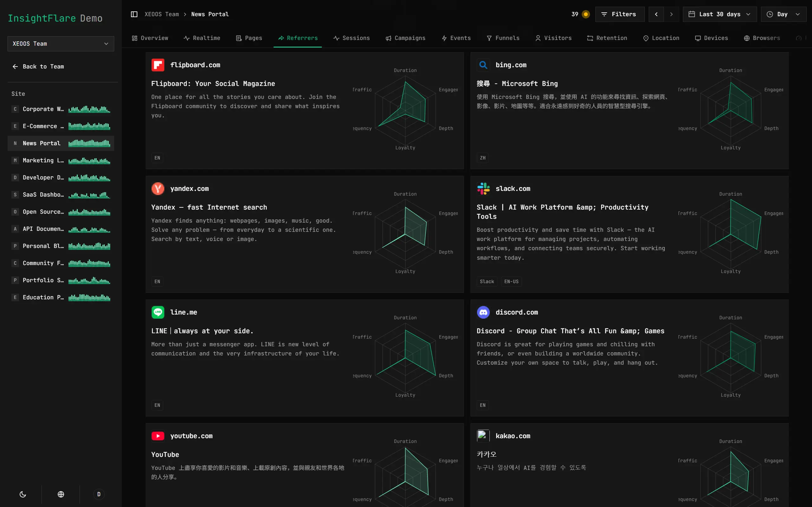Open the Day granularity dropdown
This screenshot has height=507, width=812.
(x=783, y=14)
